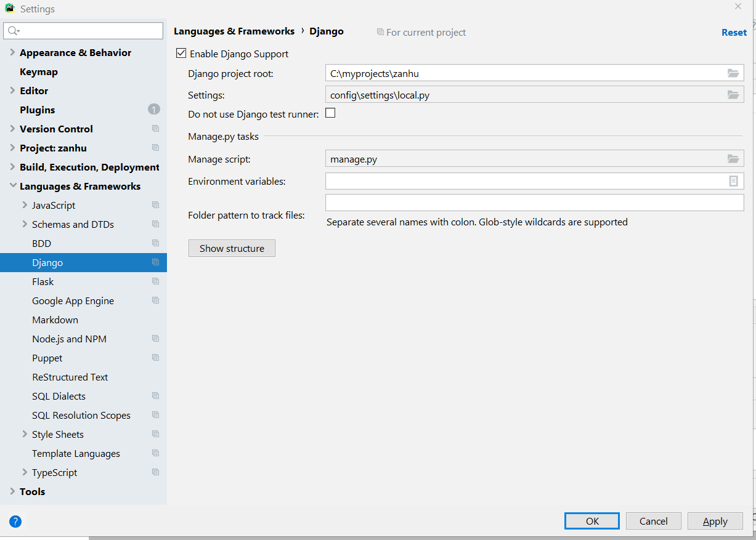Click project-level icon beside Schemas and DTDs
The height and width of the screenshot is (540, 756).
tap(155, 224)
